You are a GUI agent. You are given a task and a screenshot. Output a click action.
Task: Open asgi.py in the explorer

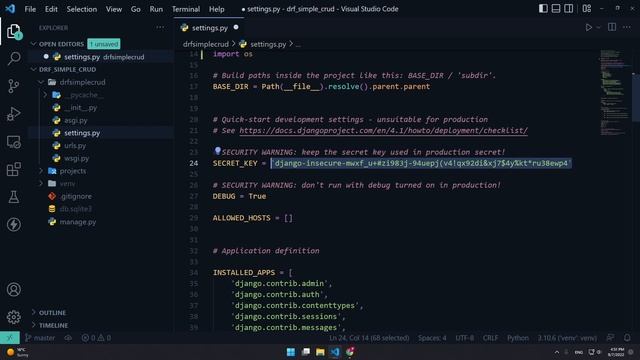76,120
